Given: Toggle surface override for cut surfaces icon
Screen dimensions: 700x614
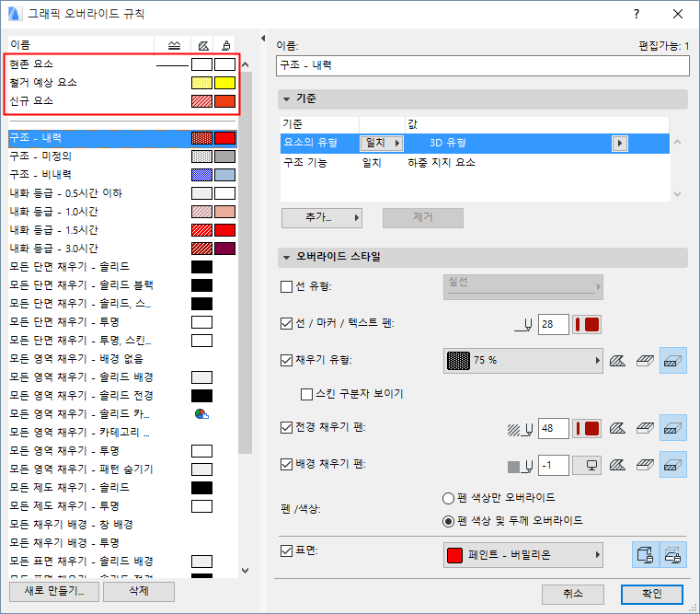Looking at the screenshot, I should click(672, 555).
